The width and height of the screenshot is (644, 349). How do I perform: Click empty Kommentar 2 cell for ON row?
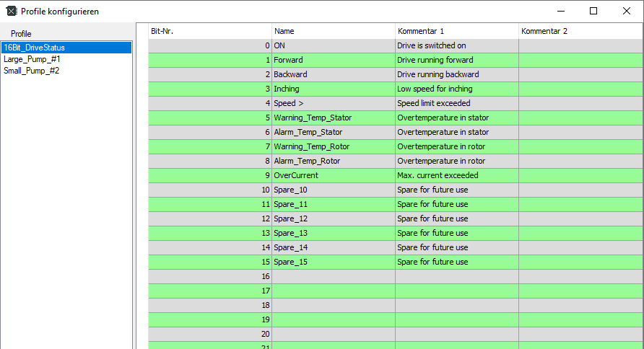point(580,45)
